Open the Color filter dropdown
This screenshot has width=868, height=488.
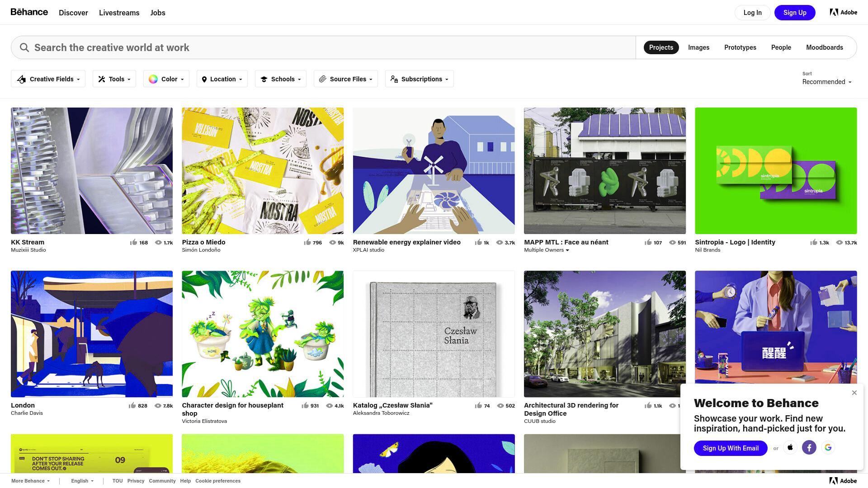166,79
